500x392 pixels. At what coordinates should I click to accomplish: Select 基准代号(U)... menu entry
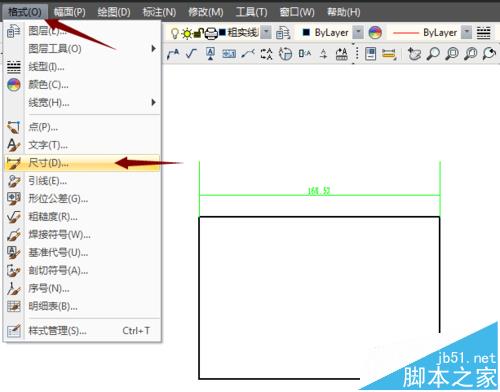pos(82,253)
